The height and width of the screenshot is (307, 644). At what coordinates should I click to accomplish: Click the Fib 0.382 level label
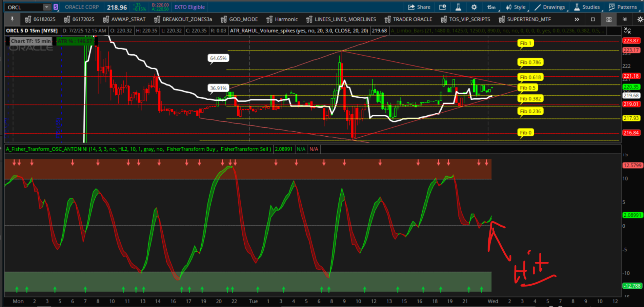coord(530,98)
